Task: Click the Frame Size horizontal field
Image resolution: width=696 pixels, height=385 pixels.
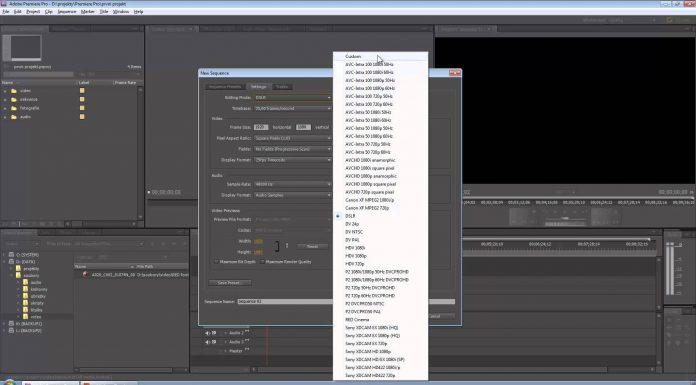Action: pyautogui.click(x=261, y=127)
